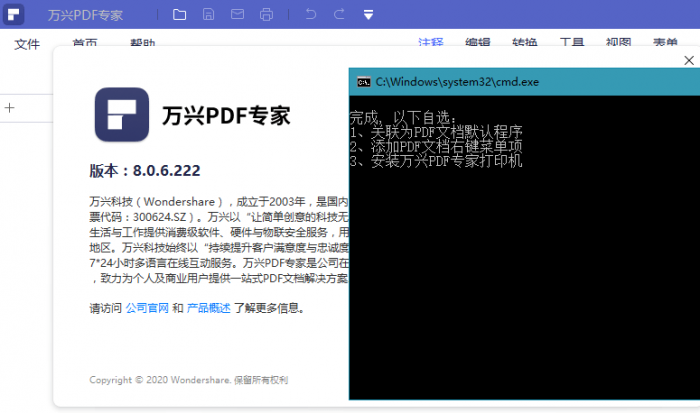This screenshot has height=413, width=700.
Task: Switch to the 注释 tab
Action: pyautogui.click(x=431, y=43)
